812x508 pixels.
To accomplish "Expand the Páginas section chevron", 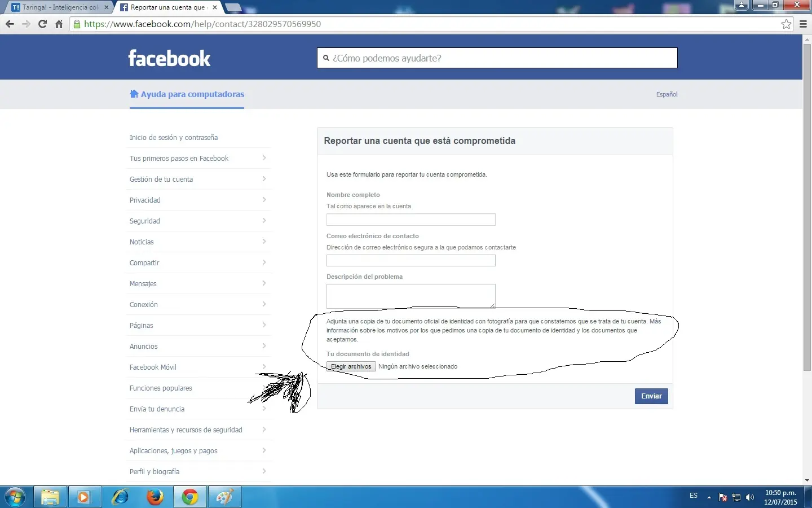I will 264,325.
